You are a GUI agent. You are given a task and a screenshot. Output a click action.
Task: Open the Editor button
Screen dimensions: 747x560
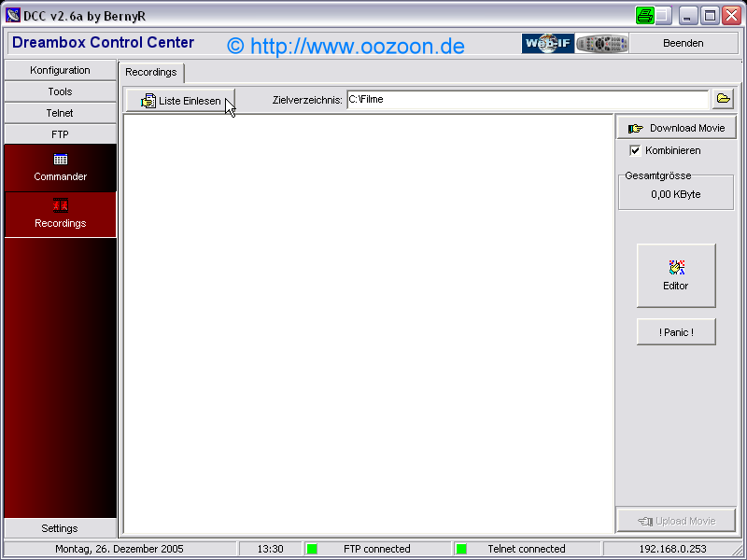click(676, 275)
